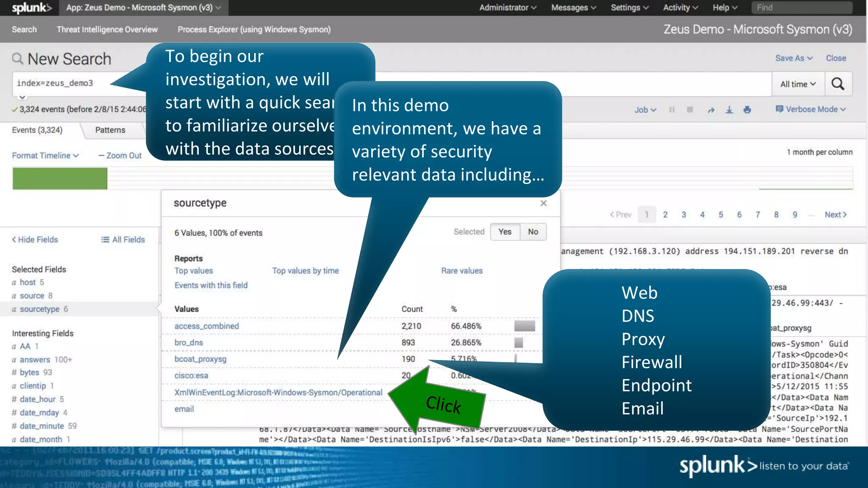This screenshot has width=868, height=488.
Task: Open Top values report
Action: click(x=194, y=271)
